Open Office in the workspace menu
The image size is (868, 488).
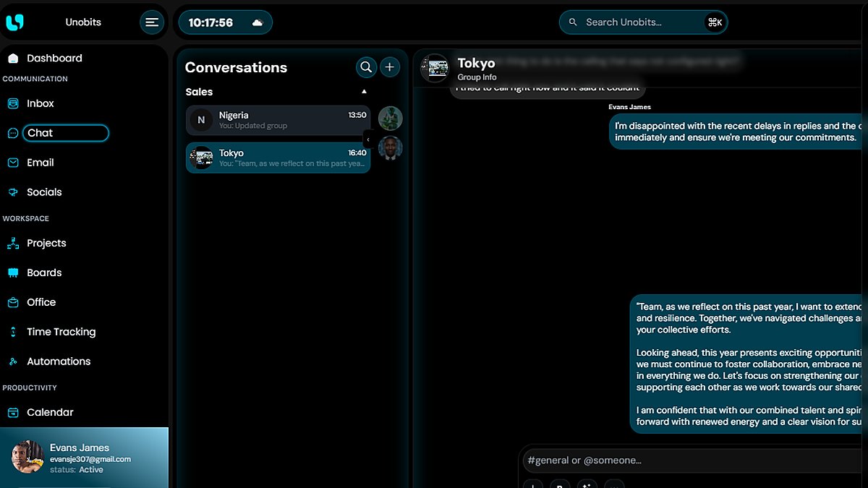pos(41,302)
